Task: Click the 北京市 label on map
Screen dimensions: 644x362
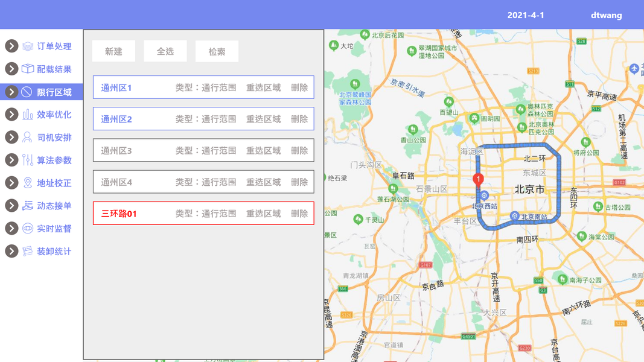Action: pyautogui.click(x=529, y=189)
